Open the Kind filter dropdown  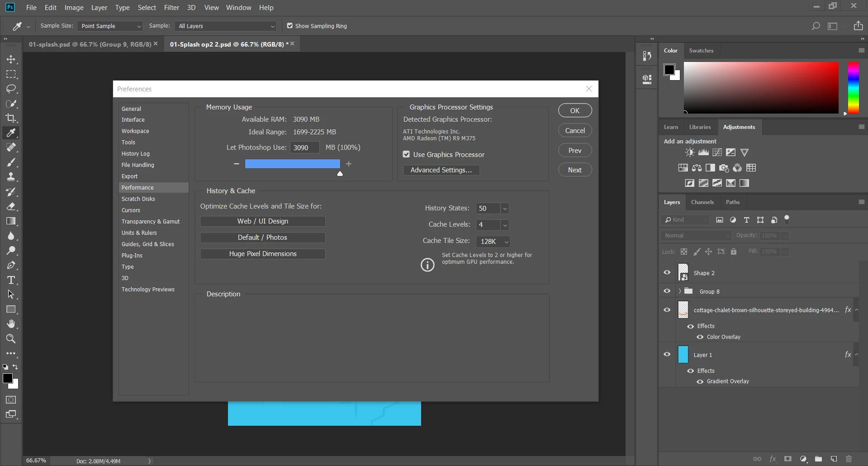tap(685, 220)
